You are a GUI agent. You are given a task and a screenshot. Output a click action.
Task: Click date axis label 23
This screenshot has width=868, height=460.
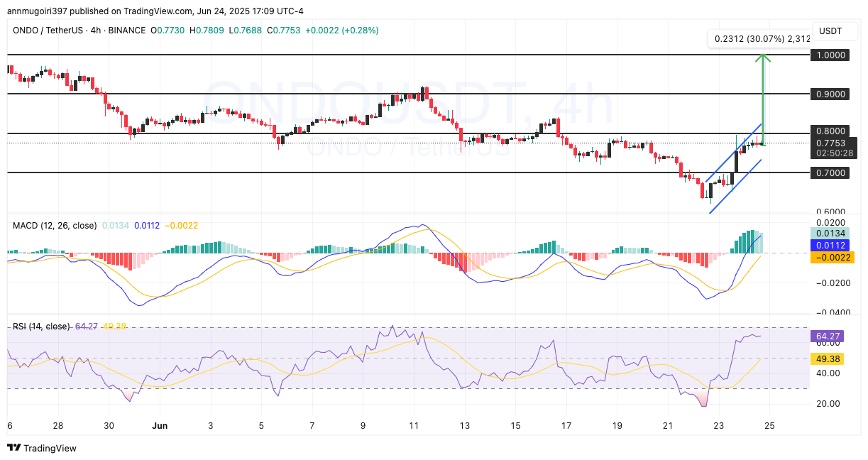(719, 426)
